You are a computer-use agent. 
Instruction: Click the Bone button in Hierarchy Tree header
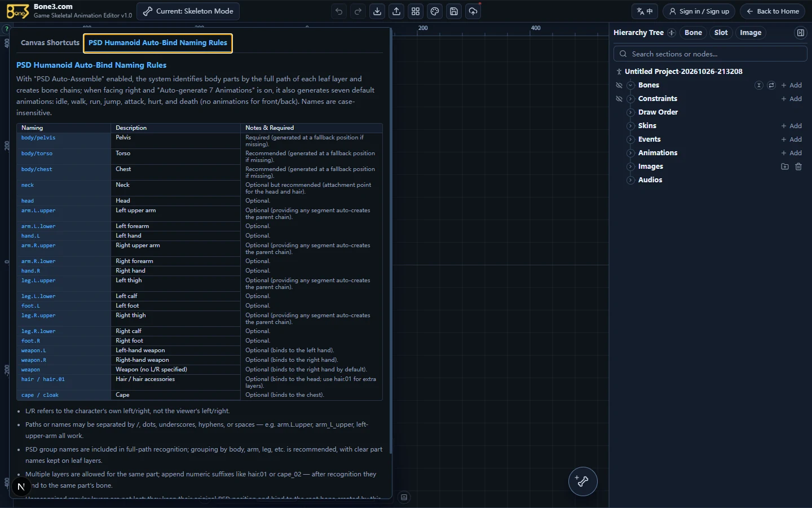693,33
